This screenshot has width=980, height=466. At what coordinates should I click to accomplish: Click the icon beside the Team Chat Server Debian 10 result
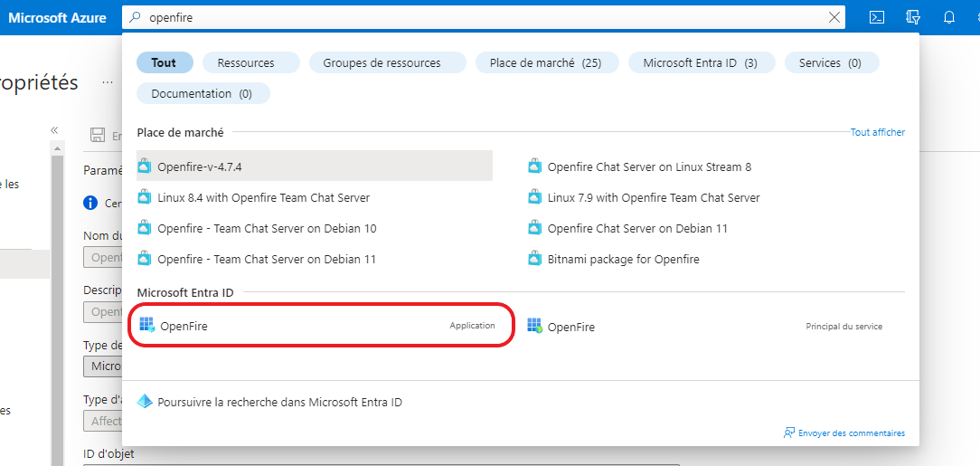(x=145, y=227)
